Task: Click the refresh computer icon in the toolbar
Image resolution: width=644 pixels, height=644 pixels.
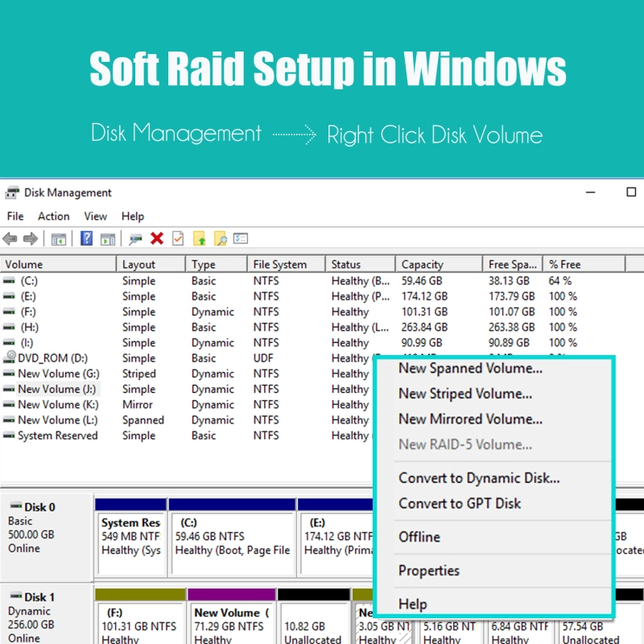Action: coord(134,239)
